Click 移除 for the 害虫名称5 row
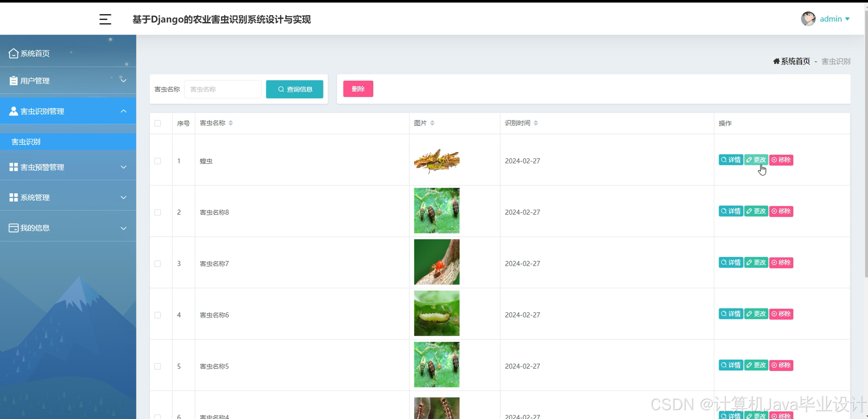The width and height of the screenshot is (868, 419). pyautogui.click(x=781, y=365)
